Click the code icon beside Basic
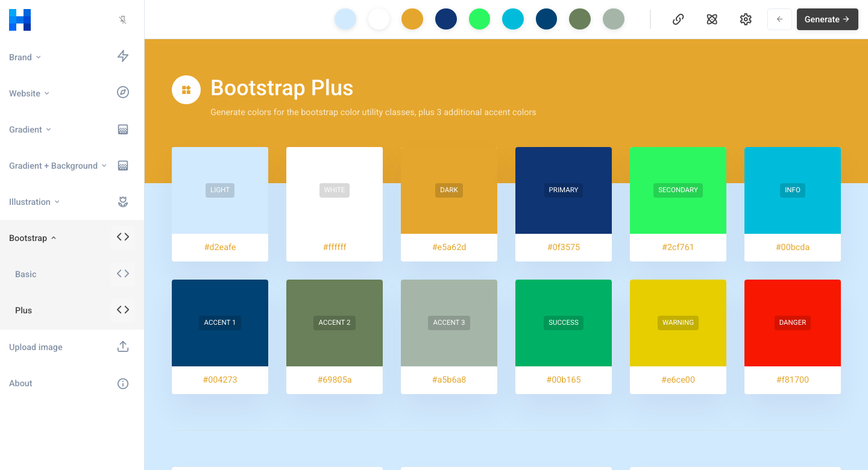The image size is (868, 470). (123, 274)
